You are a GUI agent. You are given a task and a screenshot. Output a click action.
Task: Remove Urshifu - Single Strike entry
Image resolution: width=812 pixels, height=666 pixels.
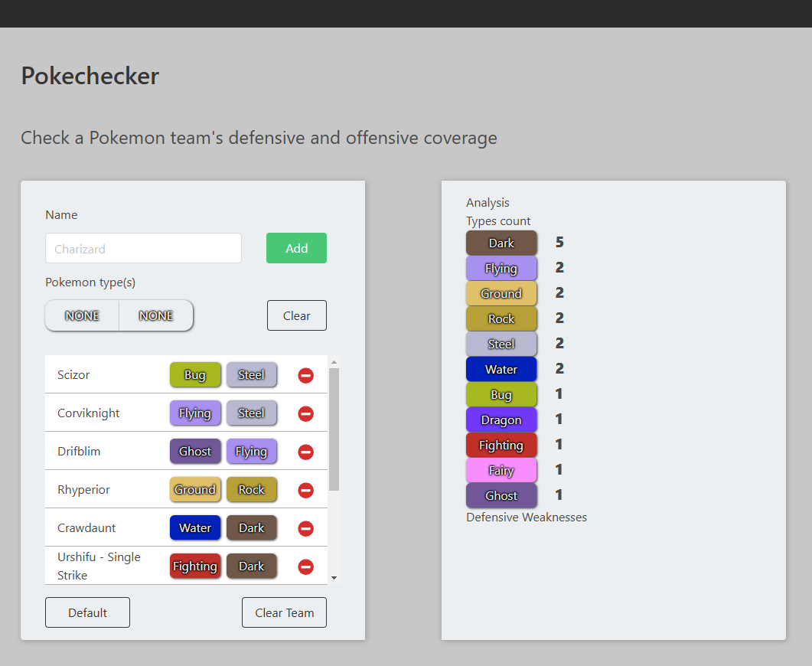coord(305,567)
